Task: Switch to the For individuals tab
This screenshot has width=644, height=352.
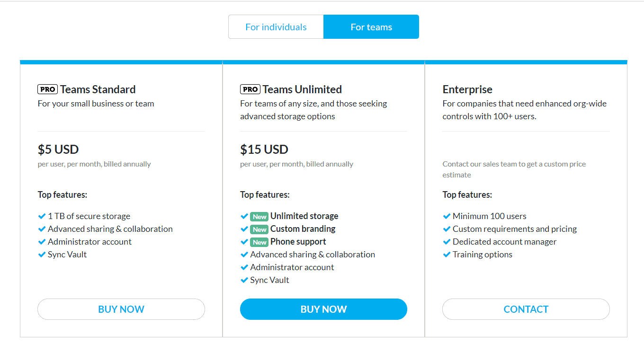Action: tap(276, 27)
